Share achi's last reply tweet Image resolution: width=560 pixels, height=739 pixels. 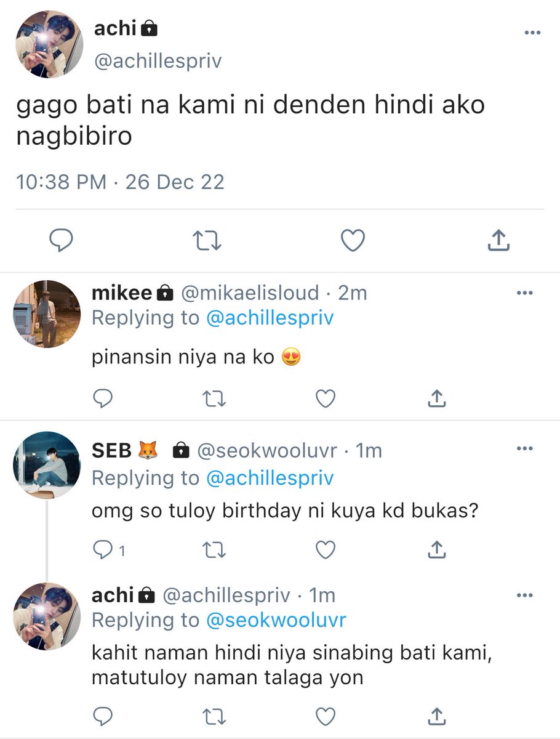(x=436, y=716)
